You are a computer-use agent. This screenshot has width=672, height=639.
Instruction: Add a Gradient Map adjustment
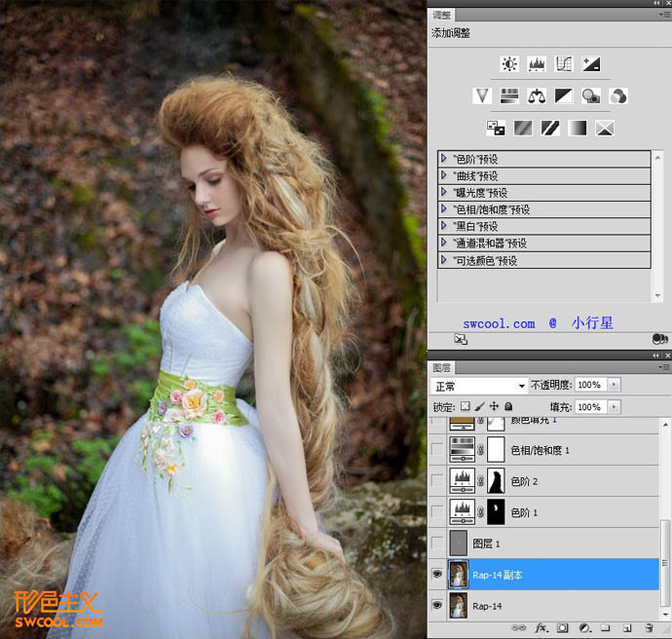(x=578, y=128)
